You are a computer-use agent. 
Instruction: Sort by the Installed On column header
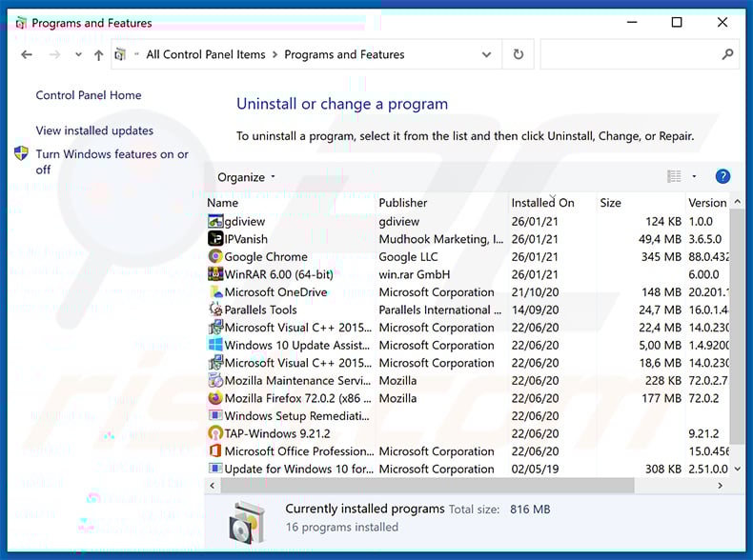(x=552, y=203)
